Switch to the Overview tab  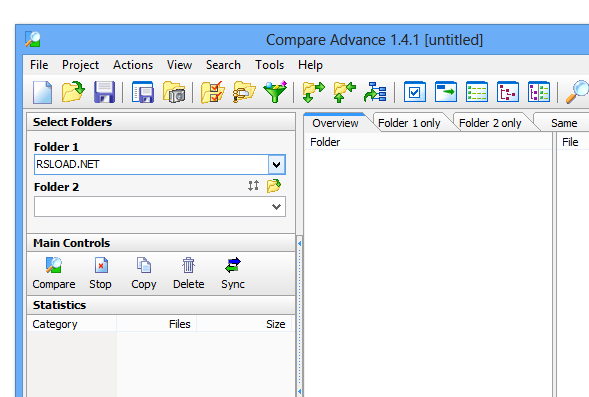click(335, 123)
